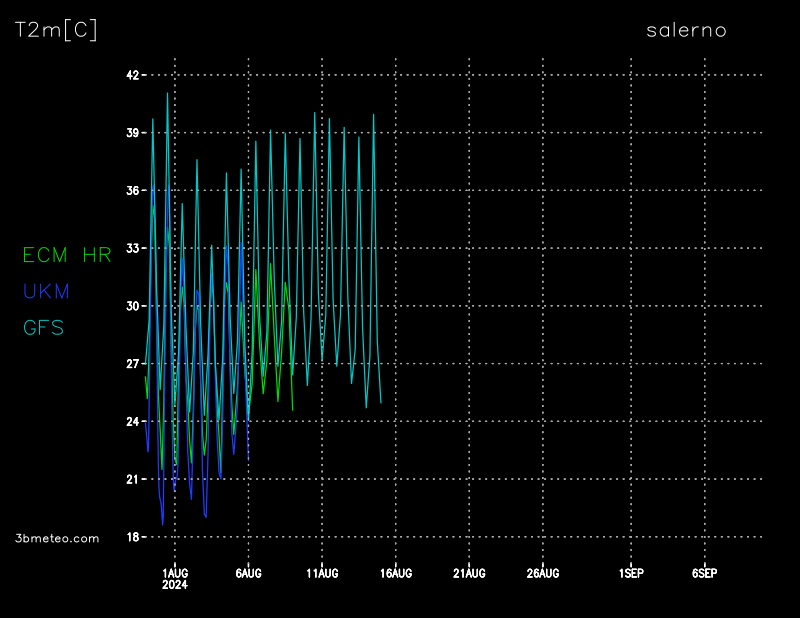Select the 1AUG 2024 date marker
The image size is (800, 618).
pos(175,578)
